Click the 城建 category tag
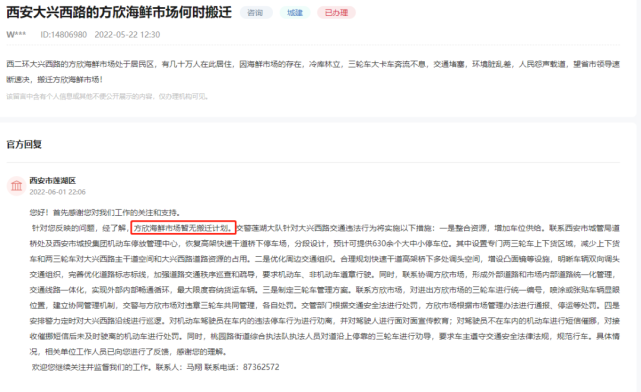The width and height of the screenshot is (641, 392). pos(295,13)
